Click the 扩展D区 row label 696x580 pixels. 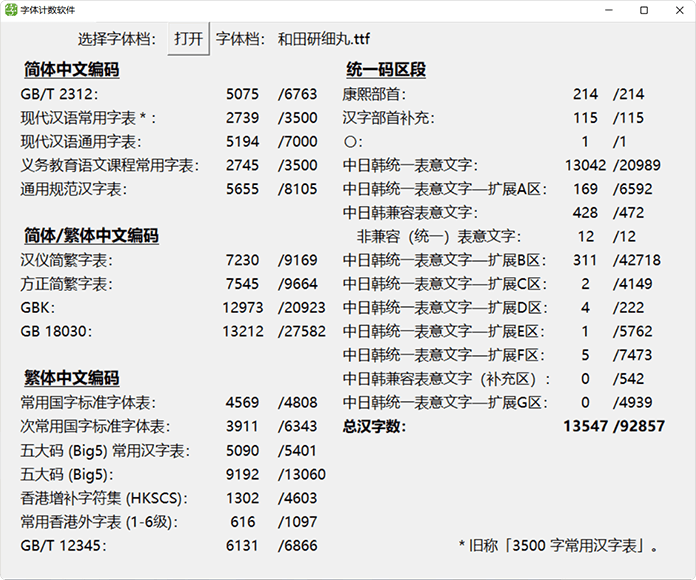[x=445, y=308]
